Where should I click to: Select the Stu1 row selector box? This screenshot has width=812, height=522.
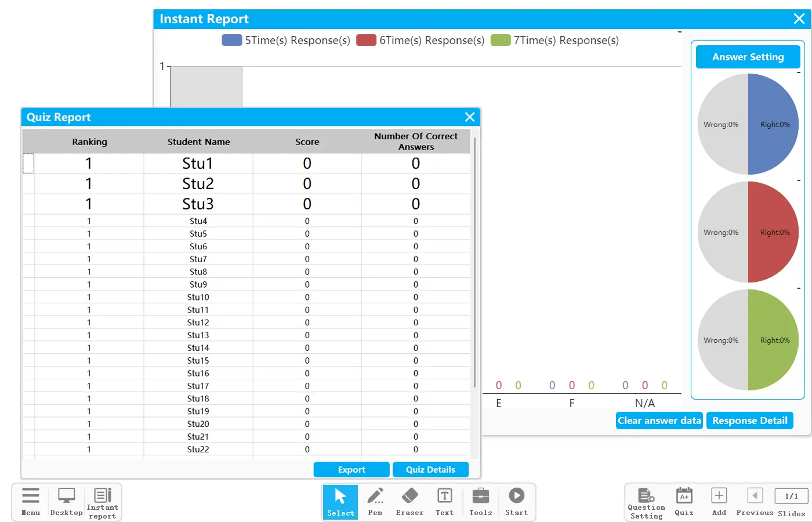point(28,163)
